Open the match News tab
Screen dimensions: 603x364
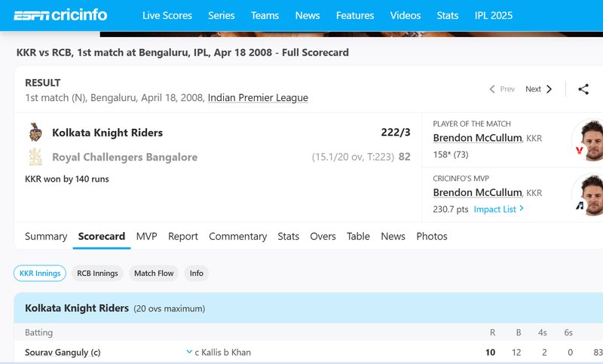coord(393,237)
